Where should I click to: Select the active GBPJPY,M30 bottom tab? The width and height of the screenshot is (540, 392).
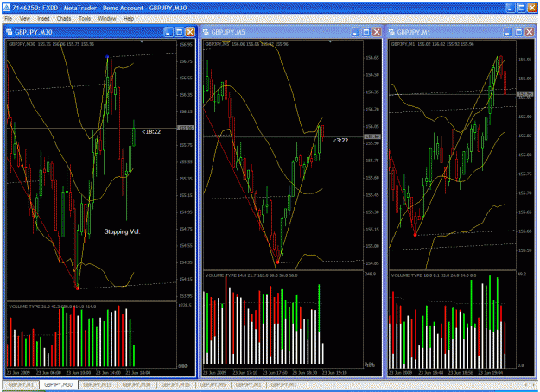pos(58,384)
